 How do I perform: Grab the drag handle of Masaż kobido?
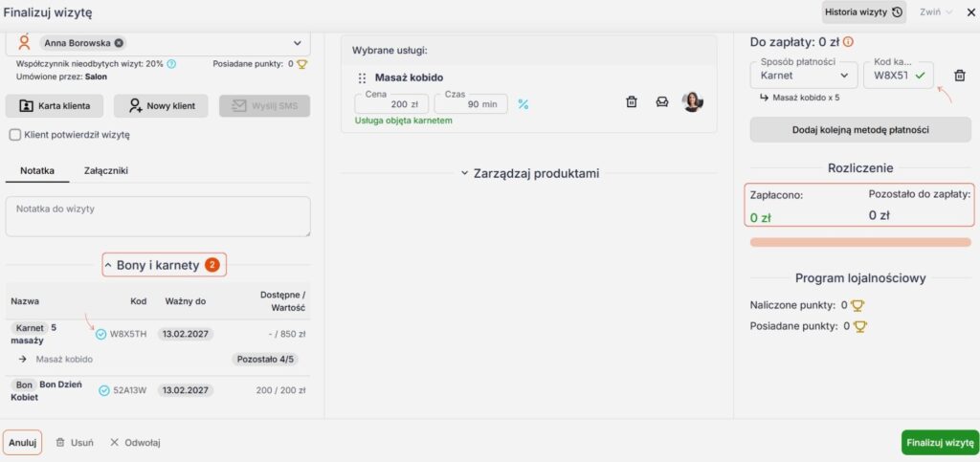coord(362,78)
